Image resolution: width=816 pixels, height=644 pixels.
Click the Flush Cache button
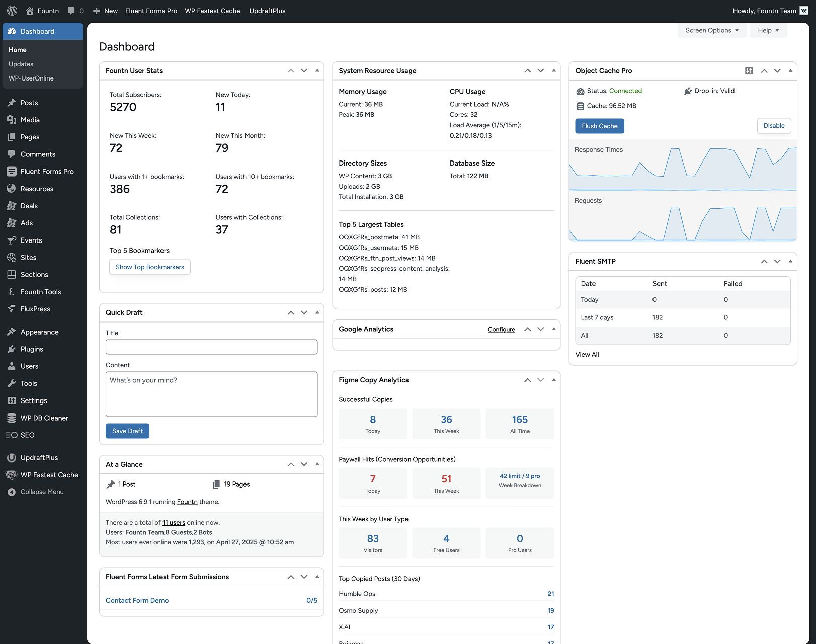599,126
